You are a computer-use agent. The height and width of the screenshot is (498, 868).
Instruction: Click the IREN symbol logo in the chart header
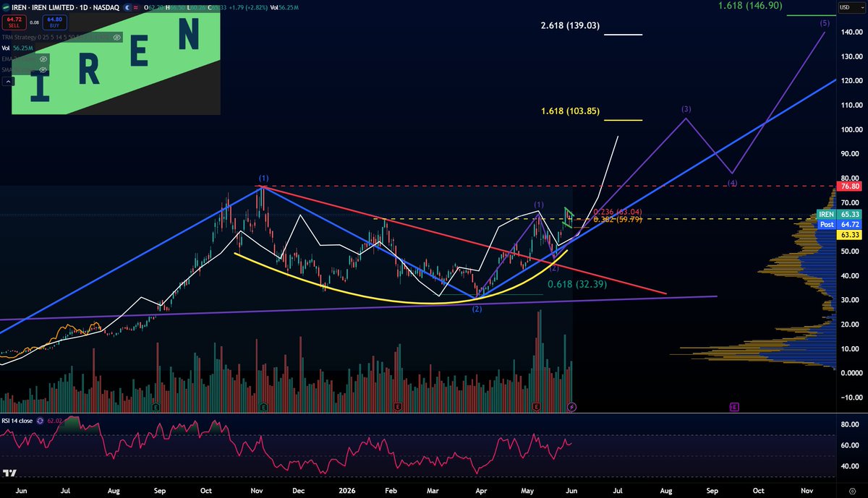pyautogui.click(x=6, y=7)
